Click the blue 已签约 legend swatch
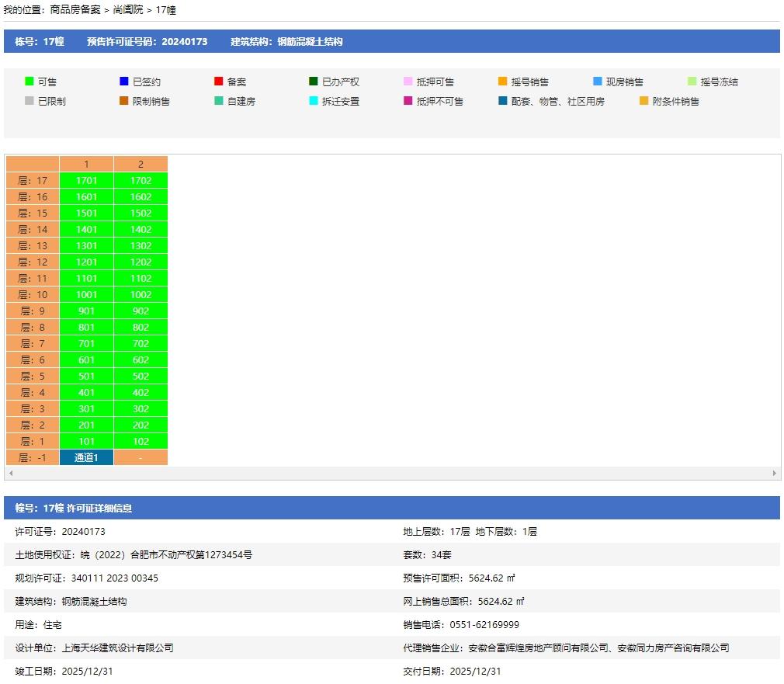The width and height of the screenshot is (784, 684). pos(124,82)
